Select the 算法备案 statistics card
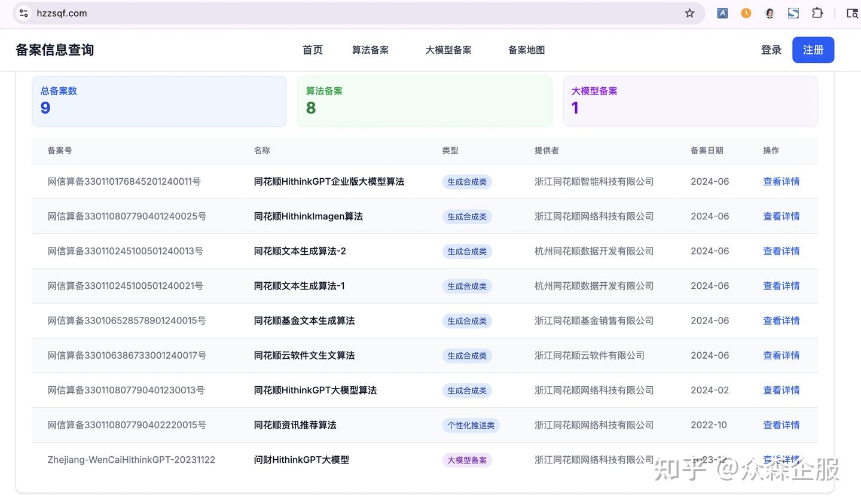The image size is (861, 504). (x=425, y=101)
